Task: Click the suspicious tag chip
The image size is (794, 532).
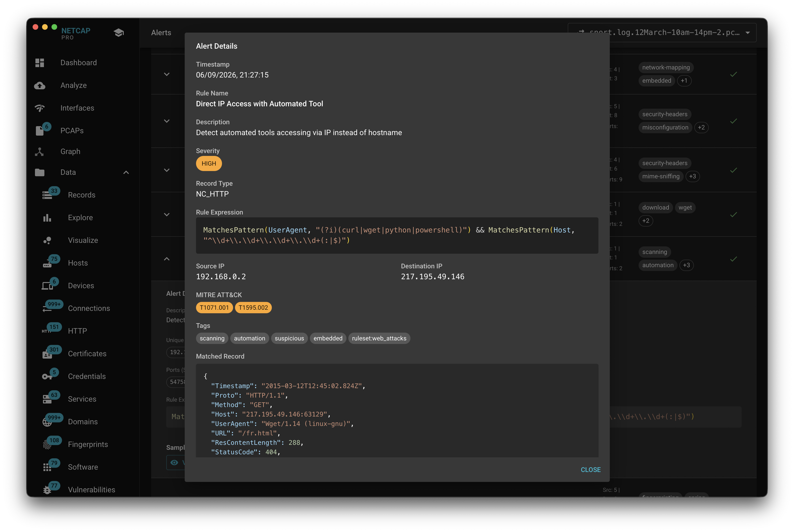Action: point(289,339)
